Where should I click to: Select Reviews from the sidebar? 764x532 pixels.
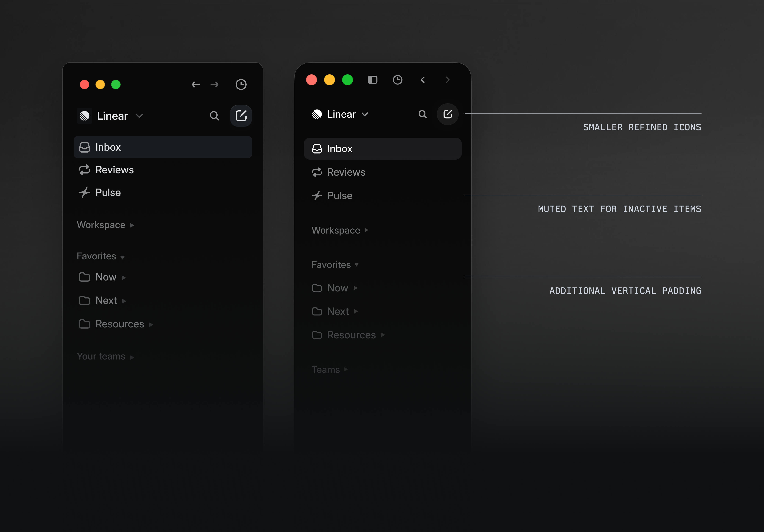[x=114, y=170]
